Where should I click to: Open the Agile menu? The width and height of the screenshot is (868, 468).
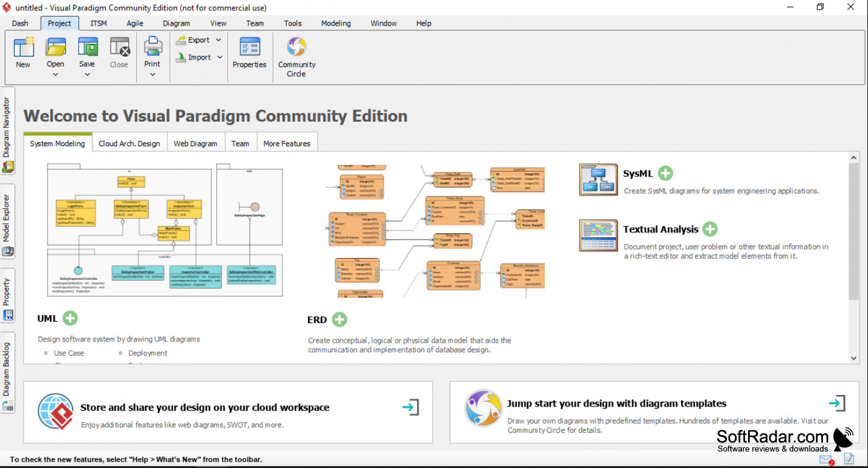point(135,23)
